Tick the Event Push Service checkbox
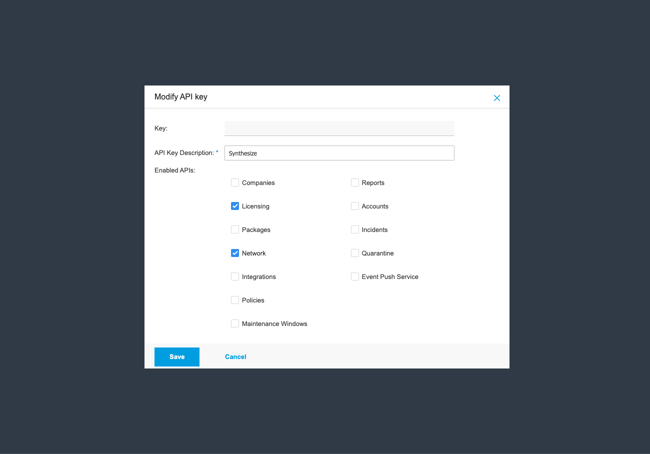 coord(355,277)
